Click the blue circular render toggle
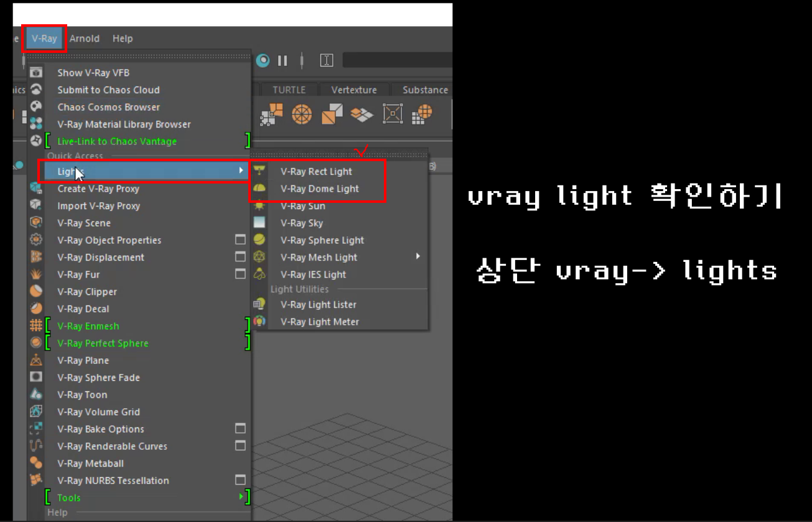Screen dimensions: 812x522 tap(263, 60)
